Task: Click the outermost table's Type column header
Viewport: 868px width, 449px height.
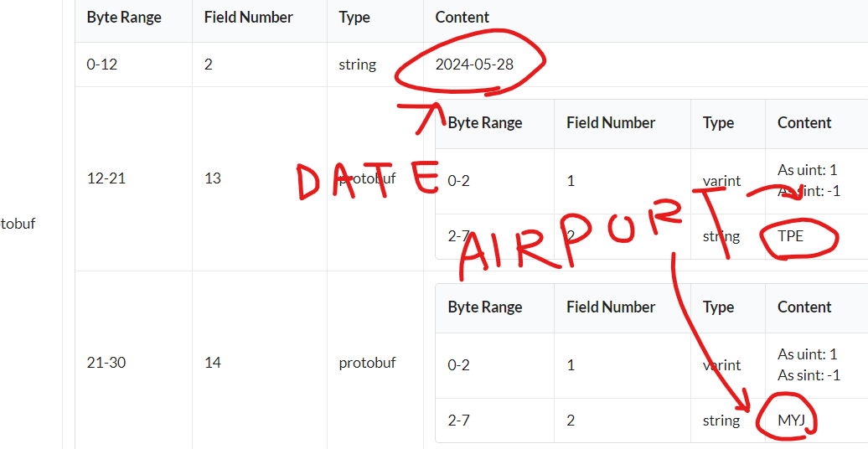Action: [354, 17]
